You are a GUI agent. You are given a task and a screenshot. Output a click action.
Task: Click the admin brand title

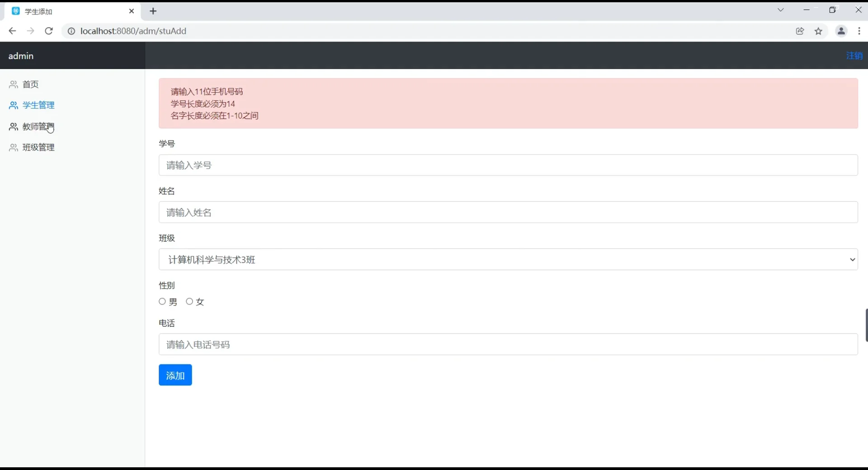pyautogui.click(x=21, y=56)
